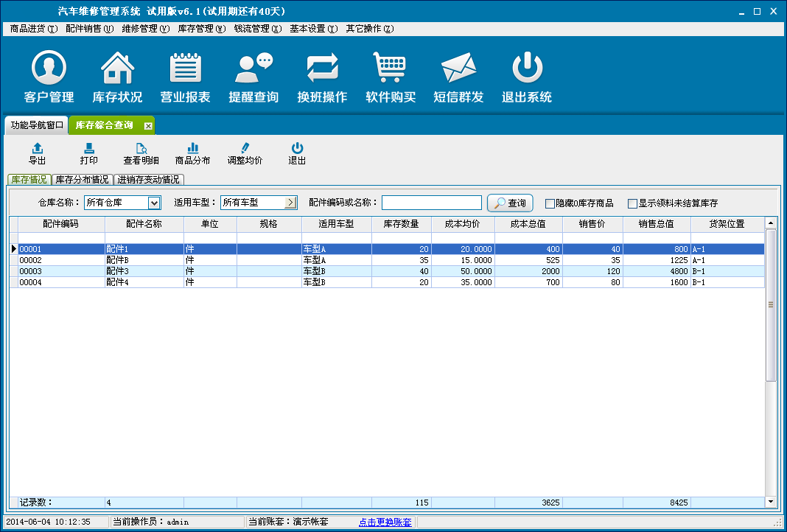This screenshot has height=532, width=787.
Task: Open 客户管理 customer management icon
Action: pos(49,69)
